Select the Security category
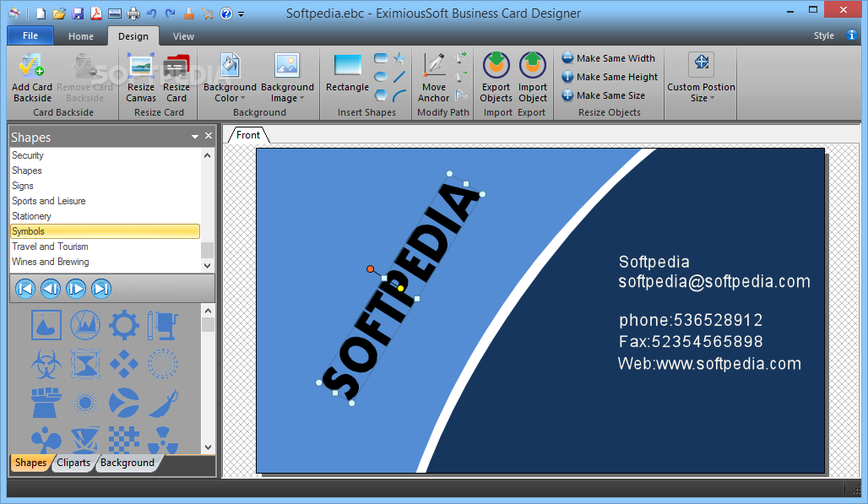Viewport: 868px width, 504px height. (x=106, y=155)
